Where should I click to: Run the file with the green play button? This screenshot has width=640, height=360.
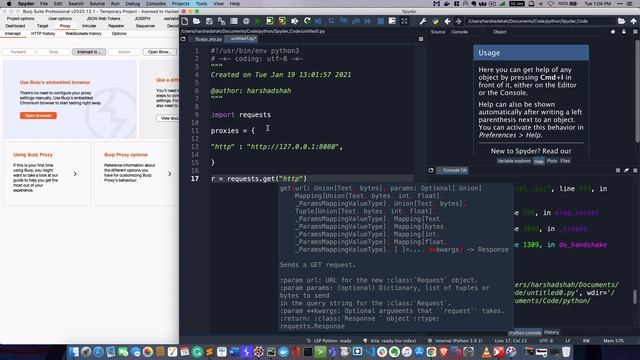pyautogui.click(x=258, y=21)
